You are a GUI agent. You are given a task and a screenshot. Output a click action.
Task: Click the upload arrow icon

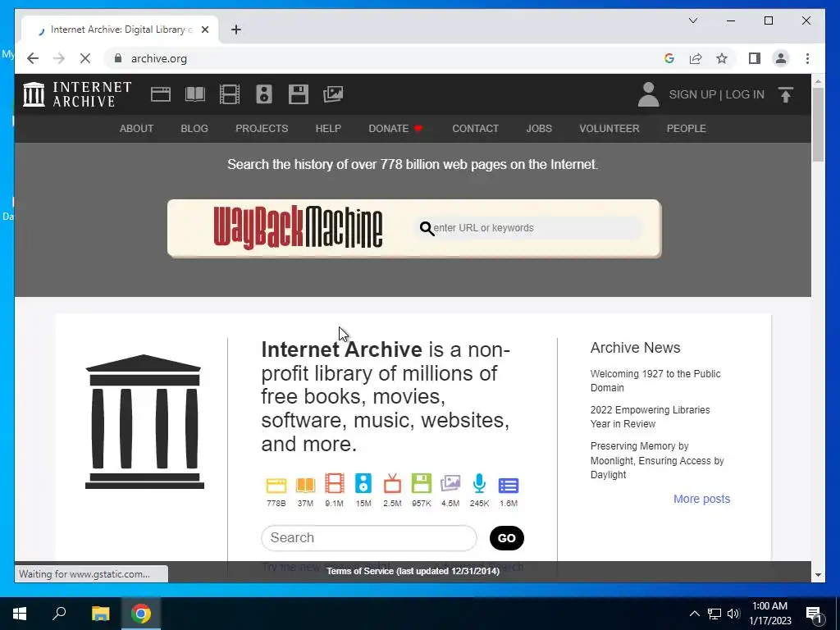coord(785,95)
